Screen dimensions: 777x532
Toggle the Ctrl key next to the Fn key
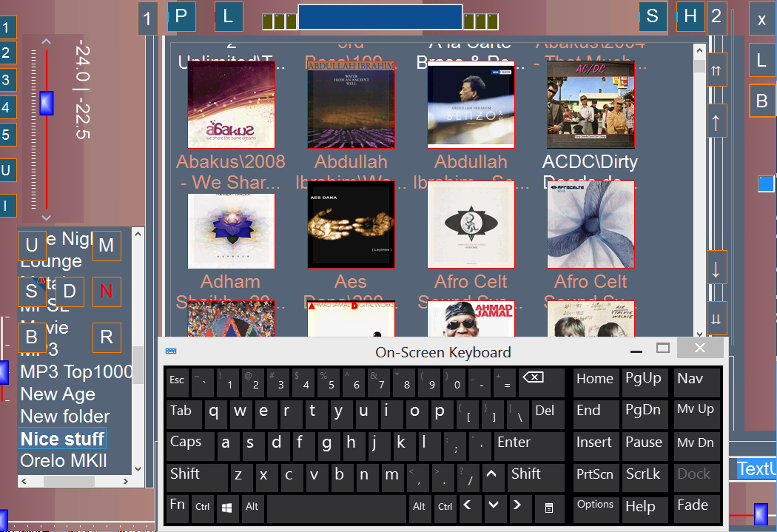pos(202,508)
